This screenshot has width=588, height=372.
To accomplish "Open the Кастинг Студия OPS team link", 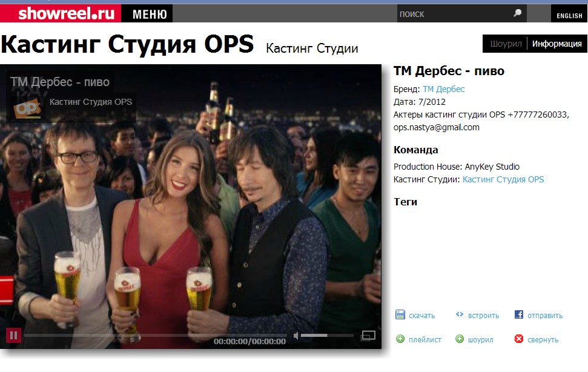I will pos(503,179).
